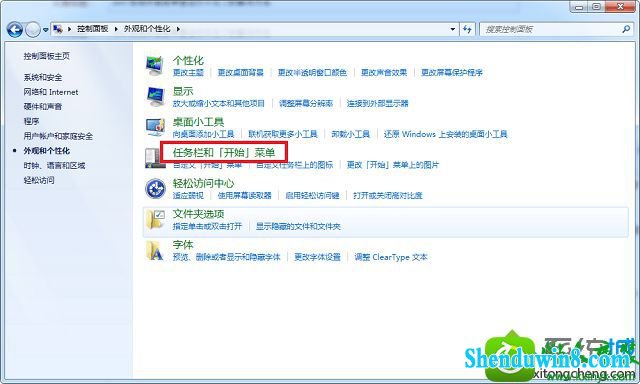Click 更改字体设置 link

coord(318,257)
